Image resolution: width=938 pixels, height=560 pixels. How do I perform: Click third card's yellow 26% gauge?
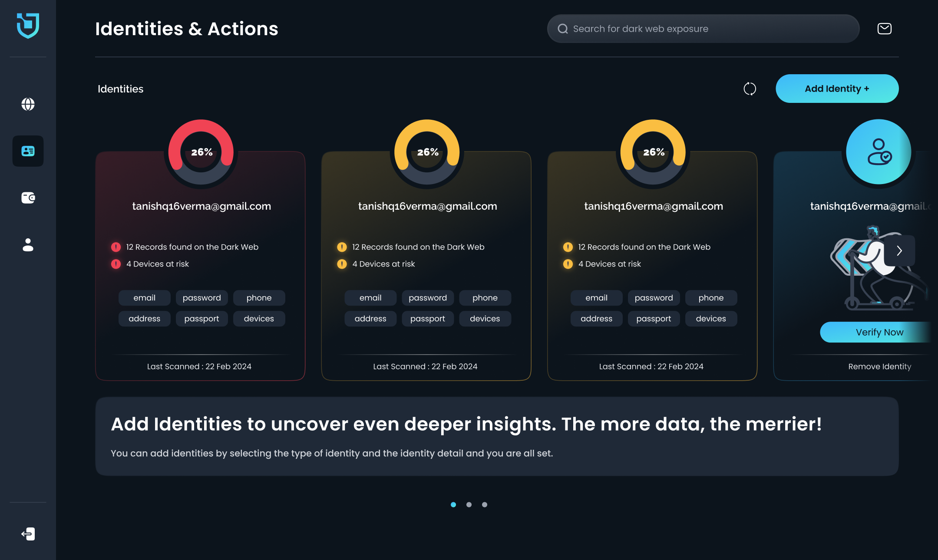pyautogui.click(x=653, y=152)
